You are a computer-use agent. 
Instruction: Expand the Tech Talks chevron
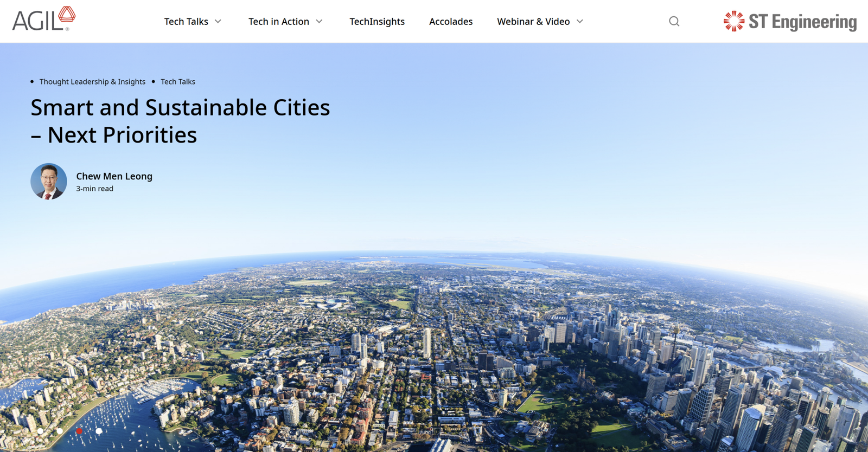pos(218,22)
